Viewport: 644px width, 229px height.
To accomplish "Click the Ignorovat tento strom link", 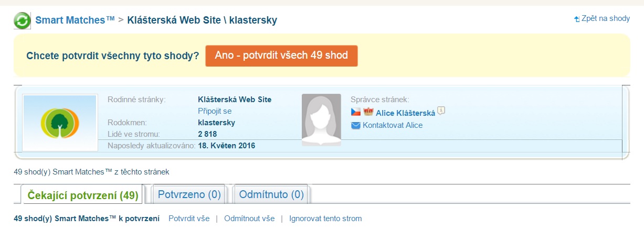I will tap(325, 219).
